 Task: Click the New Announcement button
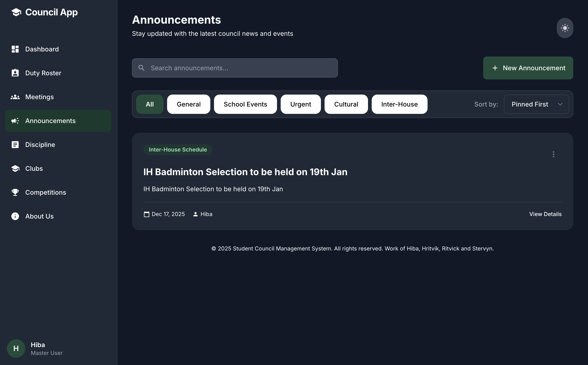click(528, 68)
